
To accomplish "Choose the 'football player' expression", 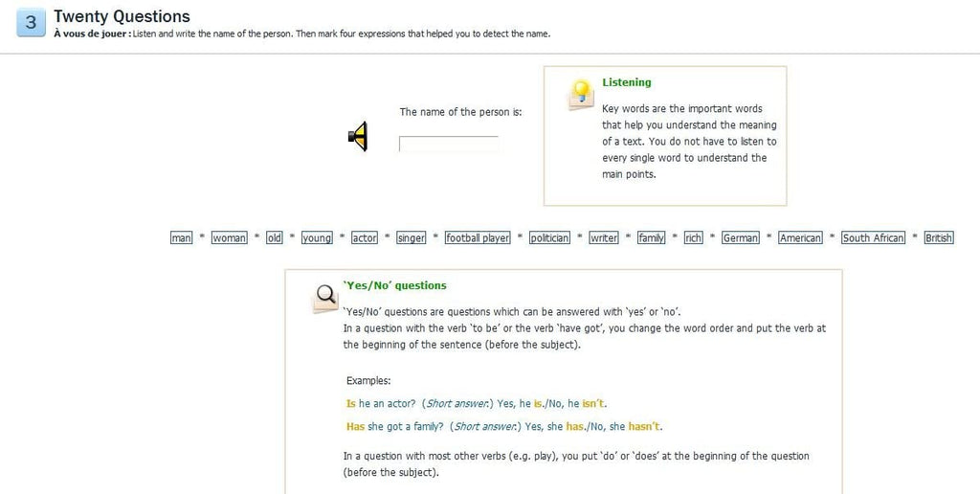I will [x=479, y=237].
